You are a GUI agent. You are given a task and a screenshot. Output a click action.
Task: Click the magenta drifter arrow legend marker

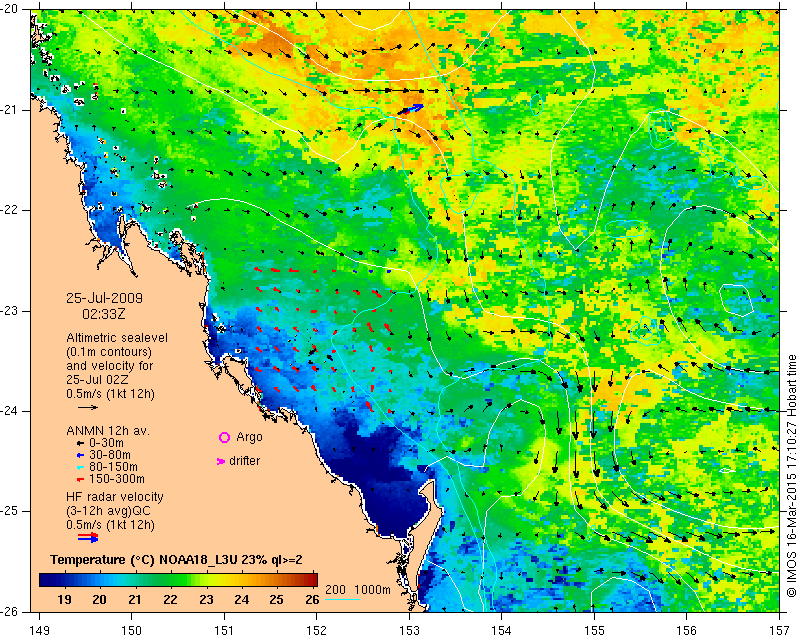tap(221, 461)
